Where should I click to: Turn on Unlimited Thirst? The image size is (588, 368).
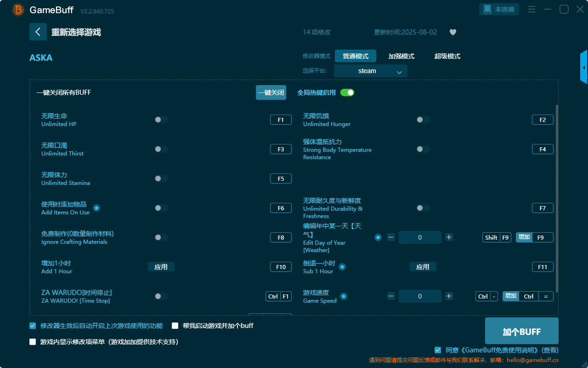pos(161,149)
